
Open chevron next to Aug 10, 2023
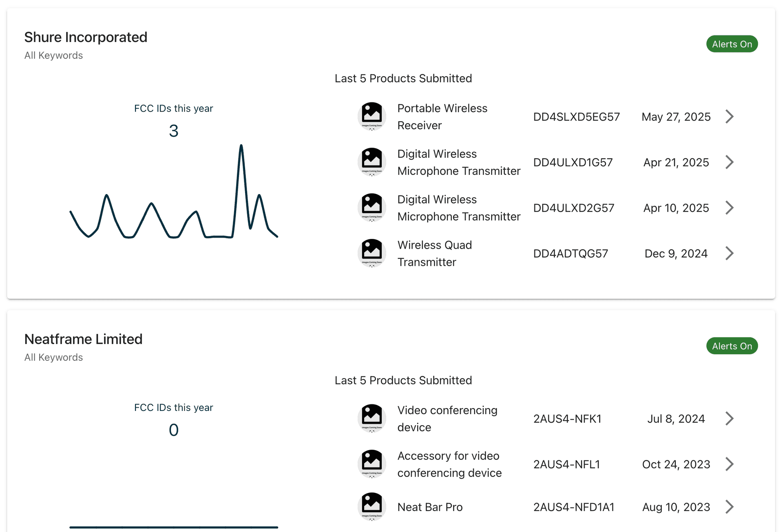(730, 507)
